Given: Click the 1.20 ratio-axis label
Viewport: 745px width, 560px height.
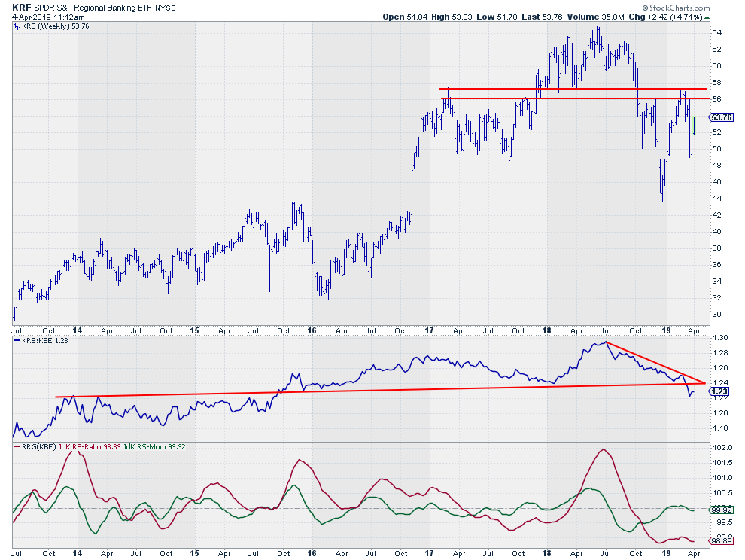Looking at the screenshot, I should pos(720,413).
